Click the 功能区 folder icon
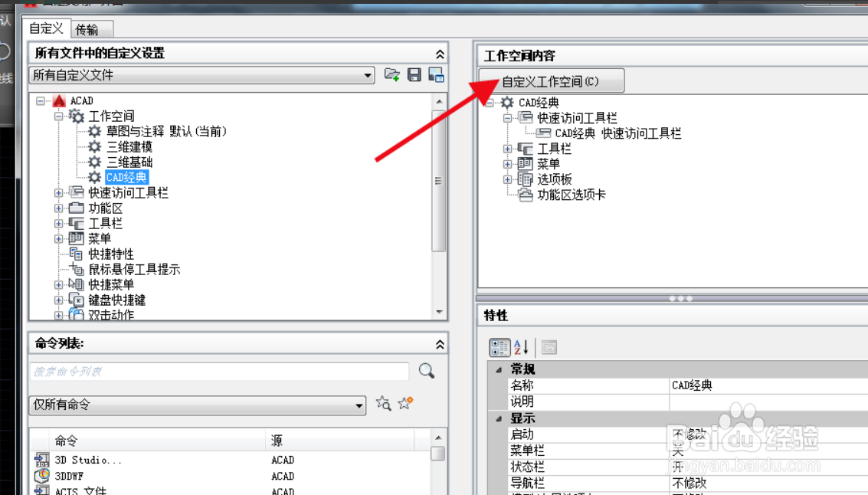The height and width of the screenshot is (495, 868). tap(76, 208)
